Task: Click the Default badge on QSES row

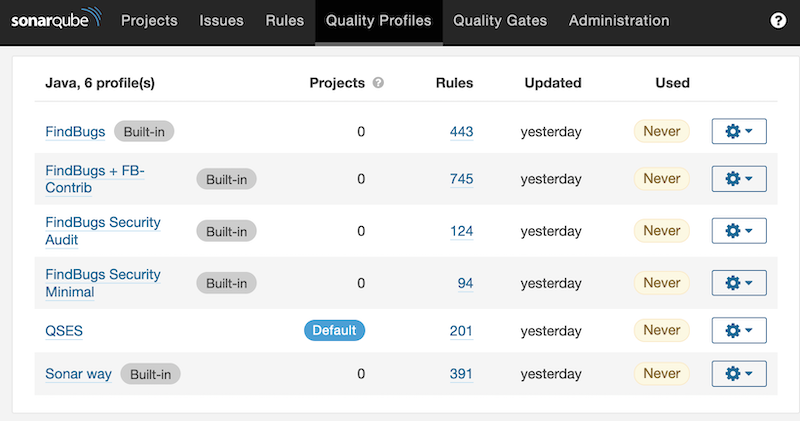Action: pyautogui.click(x=334, y=330)
